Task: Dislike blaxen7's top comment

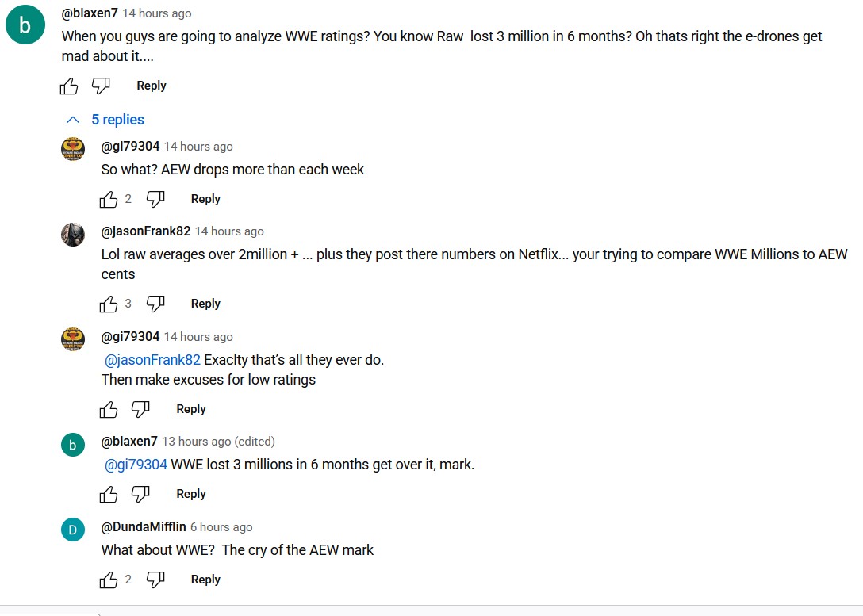Action: coord(101,86)
